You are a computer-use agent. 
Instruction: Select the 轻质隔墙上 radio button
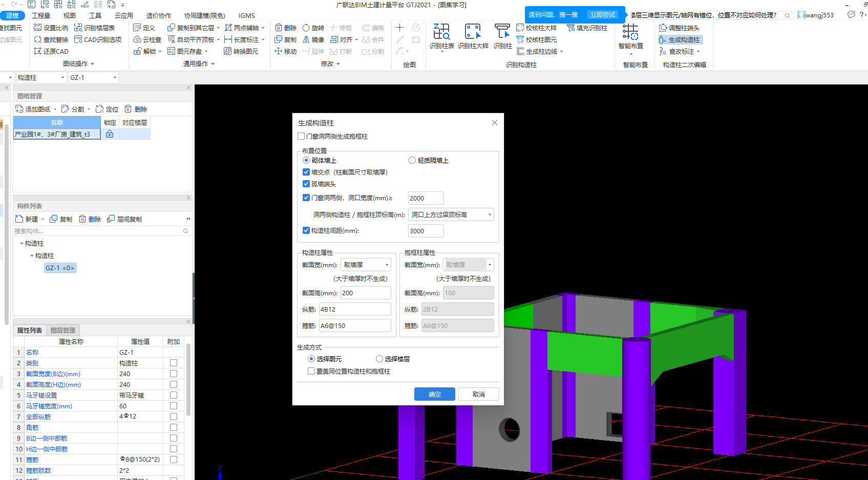tap(412, 161)
